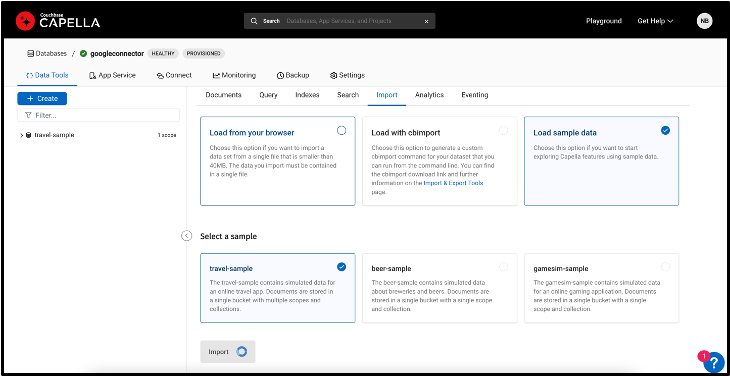The image size is (730, 376).
Task: Open the NB user avatar menu
Action: (704, 21)
